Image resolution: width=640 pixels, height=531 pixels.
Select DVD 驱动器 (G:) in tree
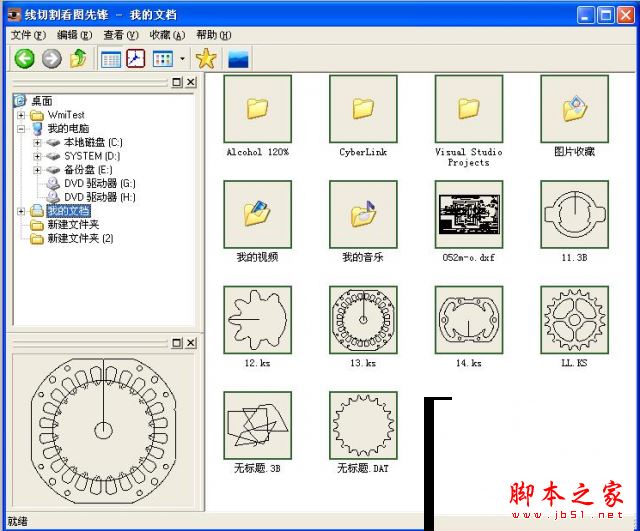[100, 184]
